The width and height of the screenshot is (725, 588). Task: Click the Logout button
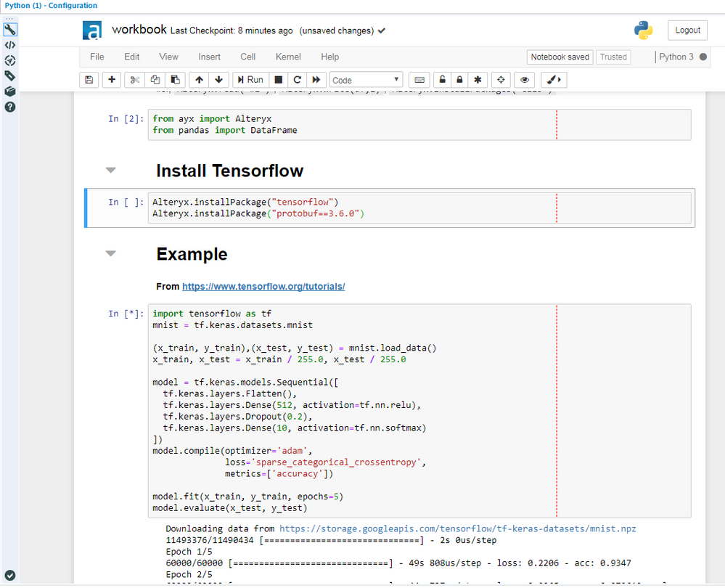[687, 30]
